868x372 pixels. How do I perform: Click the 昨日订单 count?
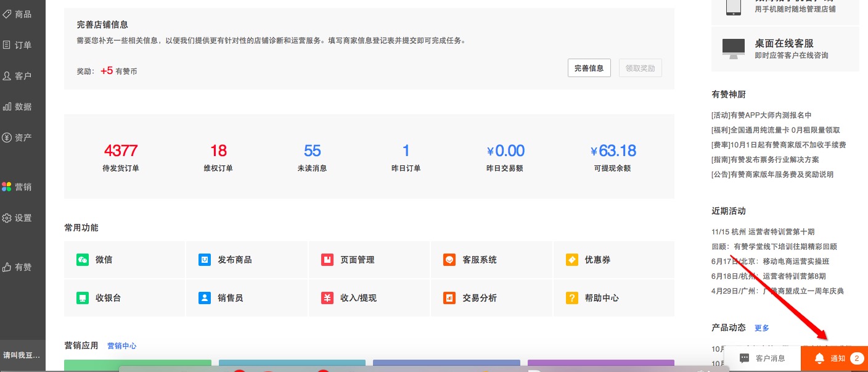406,157
